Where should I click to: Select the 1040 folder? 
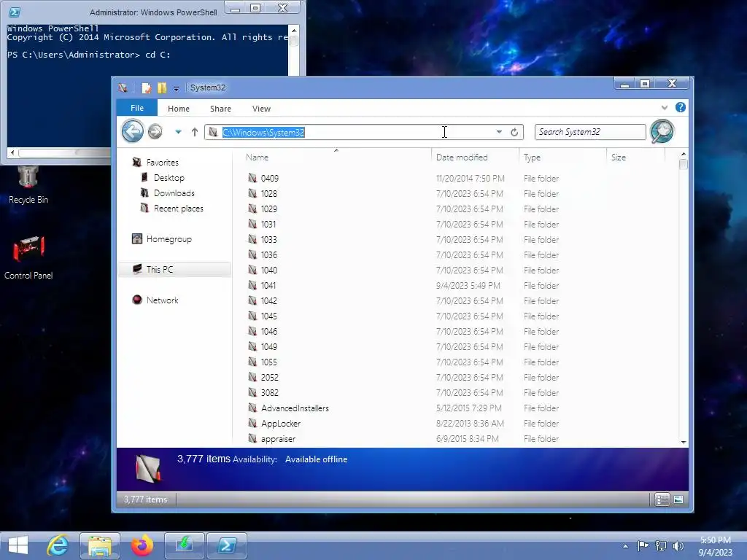tap(268, 270)
